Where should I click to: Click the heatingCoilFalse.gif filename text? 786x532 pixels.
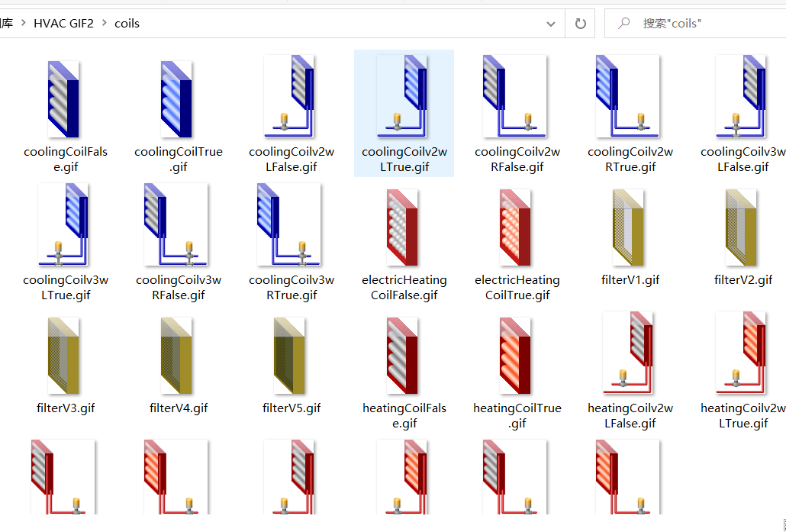(x=404, y=416)
